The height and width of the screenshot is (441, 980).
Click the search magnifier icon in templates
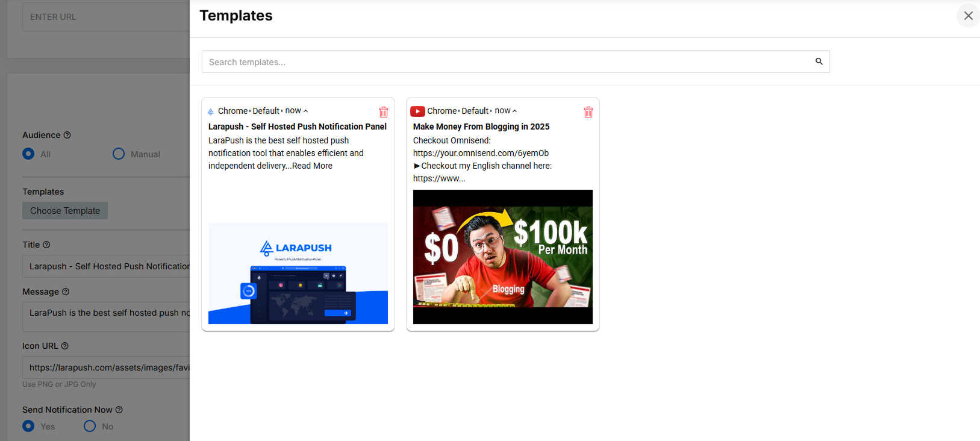click(819, 61)
